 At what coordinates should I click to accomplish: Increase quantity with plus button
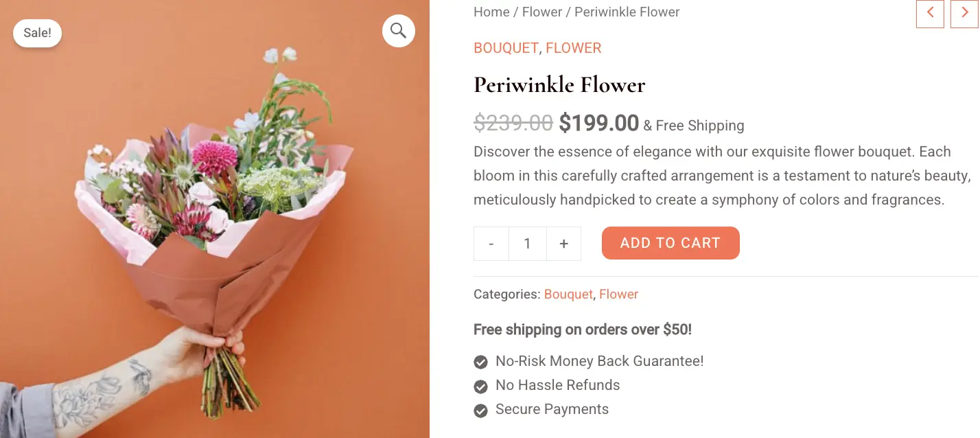tap(563, 244)
